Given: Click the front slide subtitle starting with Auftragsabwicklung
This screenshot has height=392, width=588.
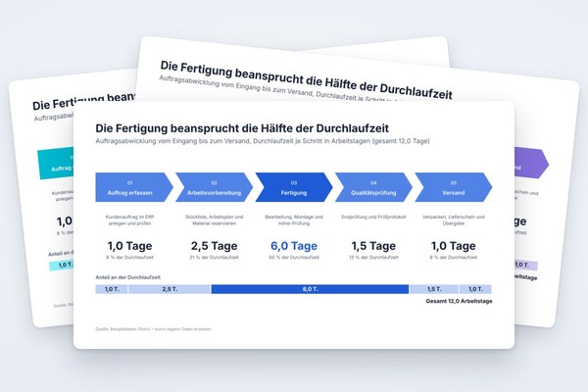Looking at the screenshot, I should 263,141.
